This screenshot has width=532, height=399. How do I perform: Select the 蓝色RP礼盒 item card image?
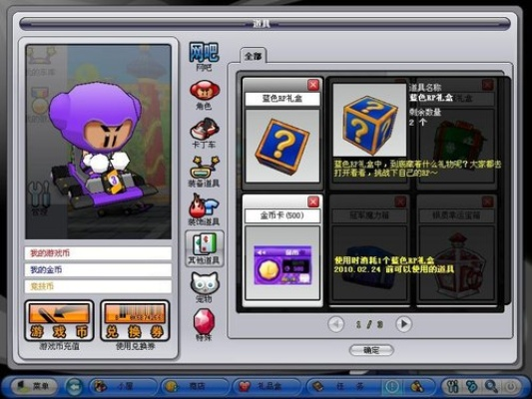(282, 146)
